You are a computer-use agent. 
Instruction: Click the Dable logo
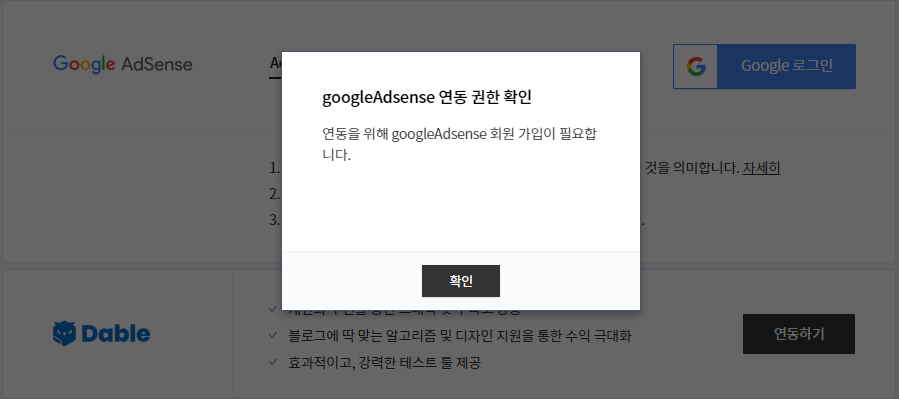(x=101, y=333)
